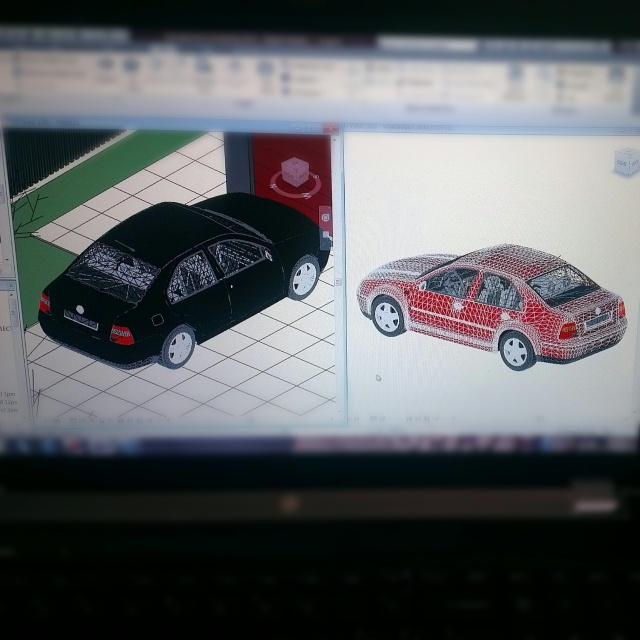640x640 pixels.
Task: Click the ViewCube in the left 3D view
Action: 295,171
